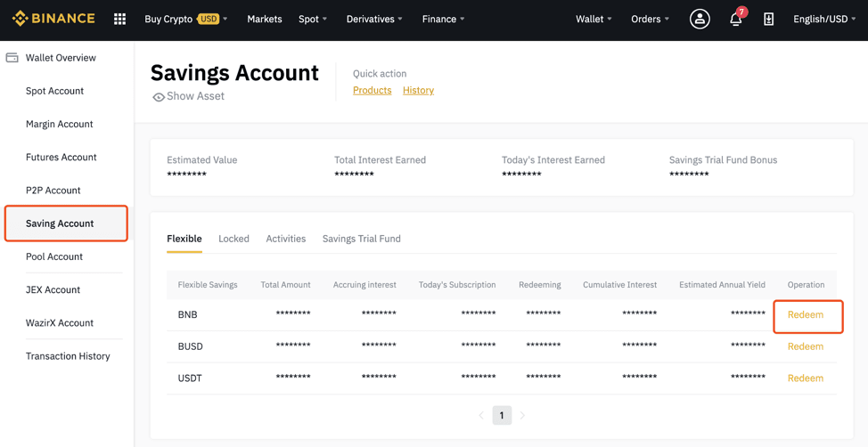Redeem the USDT flexible savings

coord(806,378)
